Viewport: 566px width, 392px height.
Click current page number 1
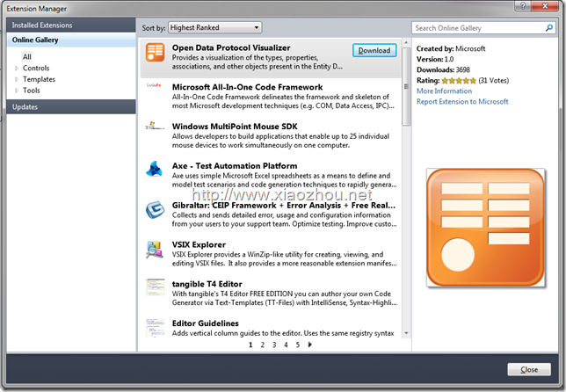click(250, 345)
